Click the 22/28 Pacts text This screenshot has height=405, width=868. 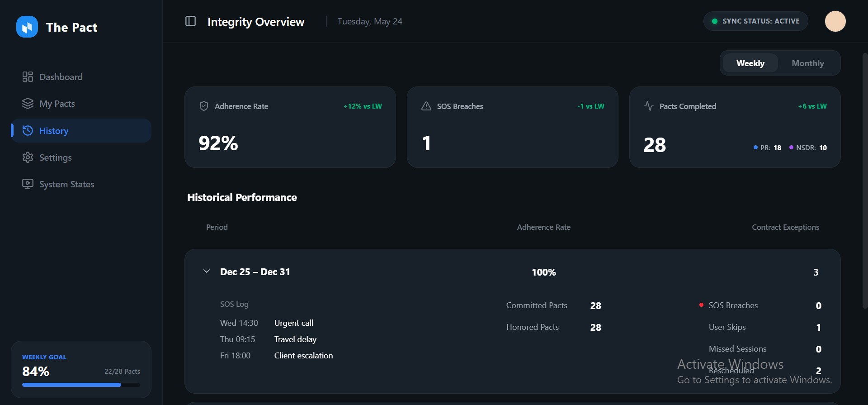(122, 372)
